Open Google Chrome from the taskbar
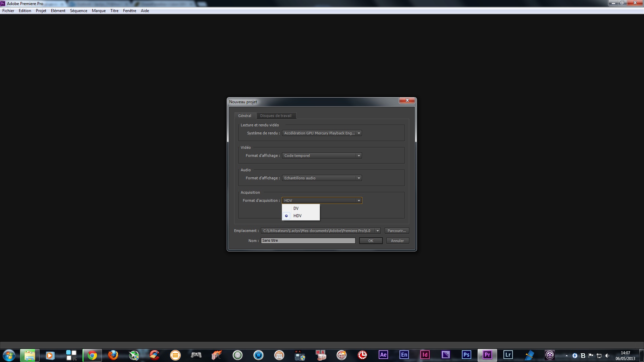This screenshot has height=362, width=644. point(92,355)
